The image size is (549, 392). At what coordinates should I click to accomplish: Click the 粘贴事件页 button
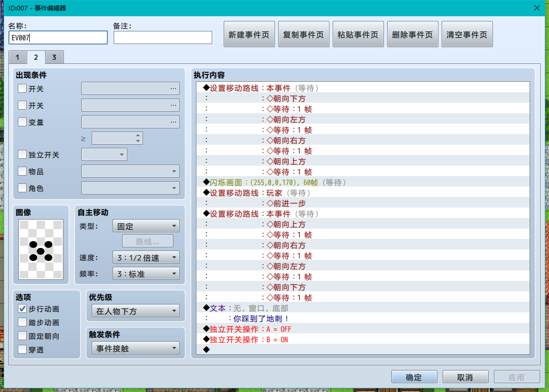click(x=358, y=35)
